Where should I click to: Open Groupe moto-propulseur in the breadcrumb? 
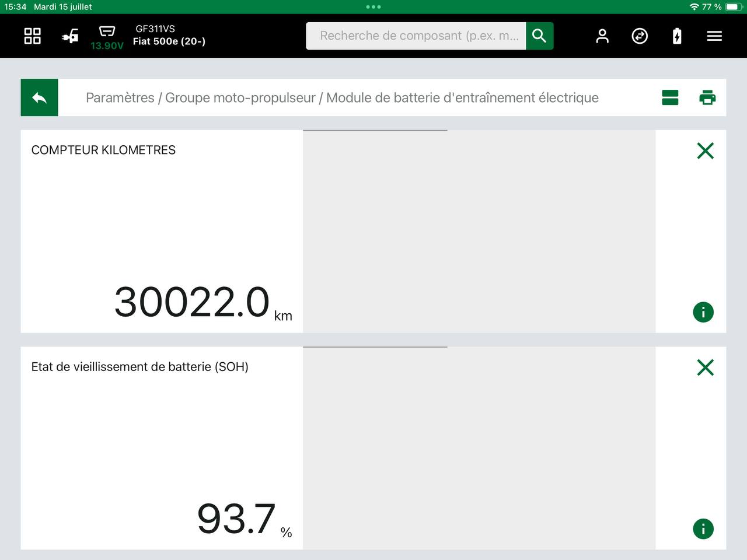point(240,97)
